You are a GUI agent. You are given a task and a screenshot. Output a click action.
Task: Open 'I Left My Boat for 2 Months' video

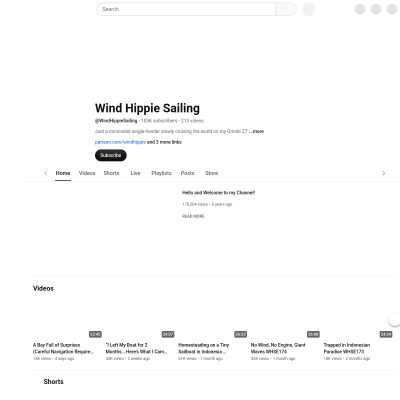click(136, 348)
